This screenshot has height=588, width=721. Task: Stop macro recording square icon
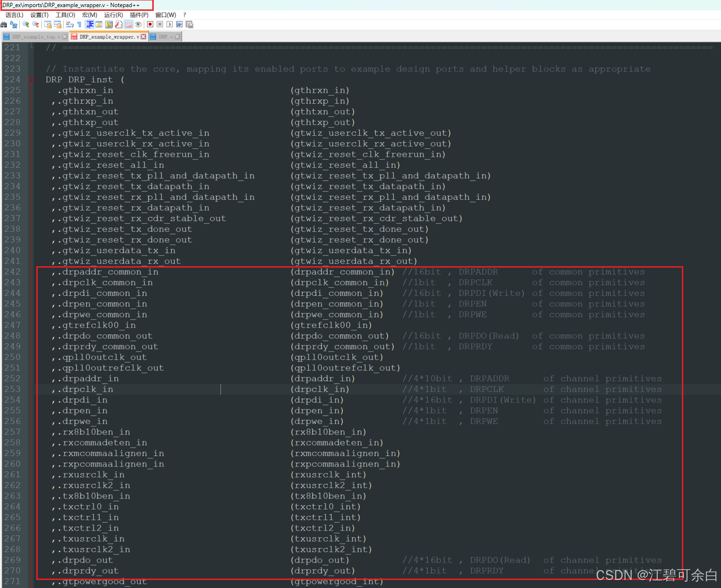coord(160,24)
